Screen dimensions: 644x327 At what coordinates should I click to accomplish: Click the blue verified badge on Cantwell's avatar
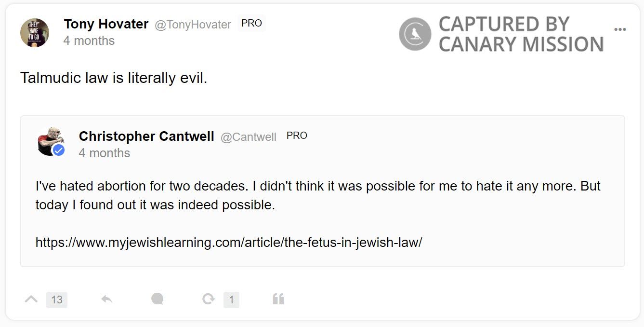click(x=59, y=150)
